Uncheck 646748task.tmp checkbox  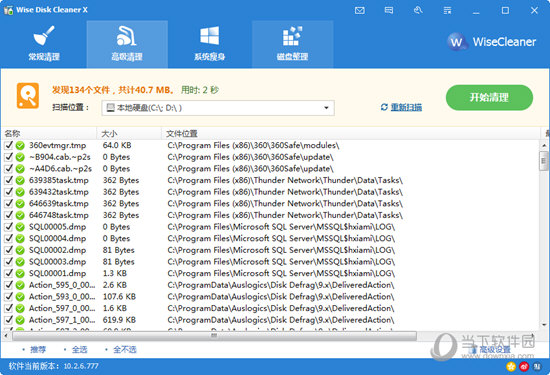tap(9, 215)
